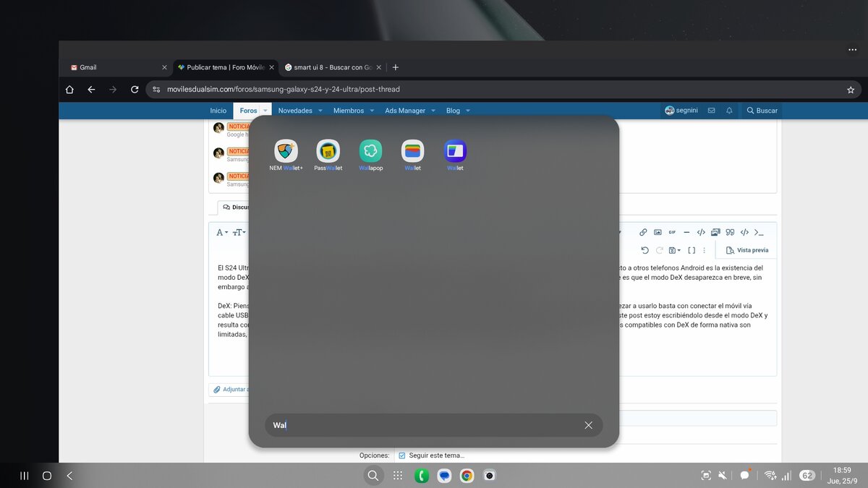868x488 pixels.
Task: Switch to the Gmail browser tab
Action: 114,67
